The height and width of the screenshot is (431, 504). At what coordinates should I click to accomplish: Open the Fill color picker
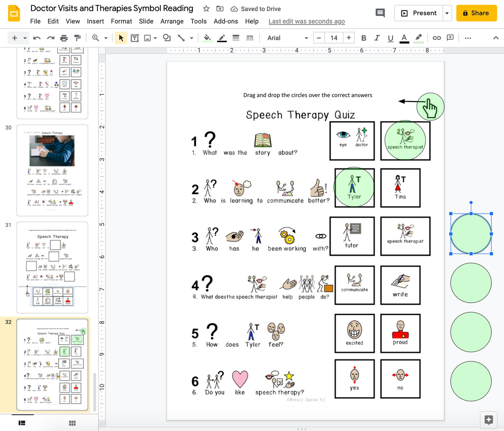[x=207, y=38]
